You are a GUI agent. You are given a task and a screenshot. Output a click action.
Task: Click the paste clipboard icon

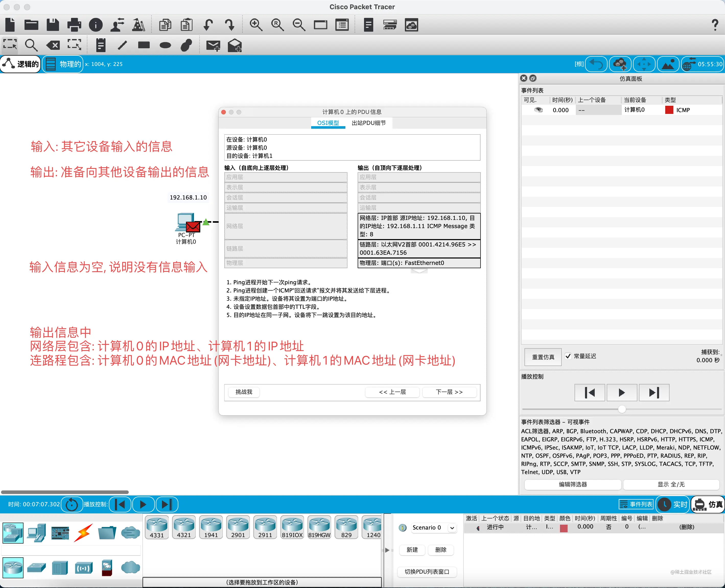pyautogui.click(x=186, y=25)
